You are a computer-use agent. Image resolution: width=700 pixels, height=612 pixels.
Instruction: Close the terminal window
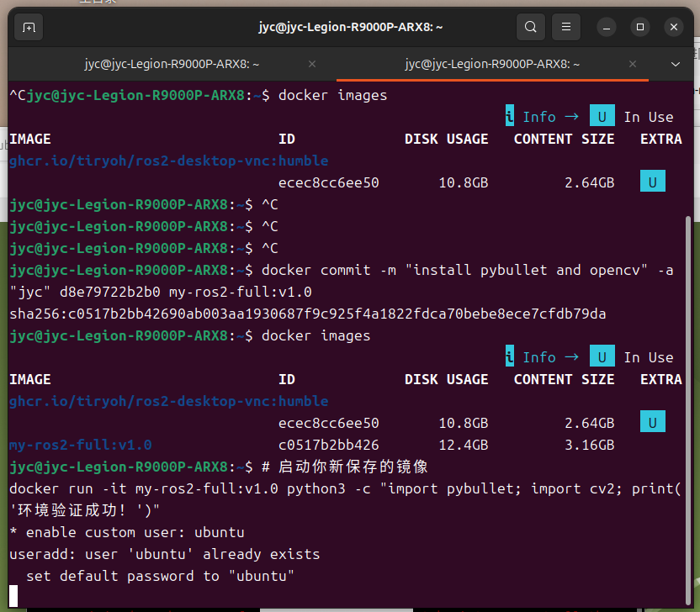pos(674,28)
